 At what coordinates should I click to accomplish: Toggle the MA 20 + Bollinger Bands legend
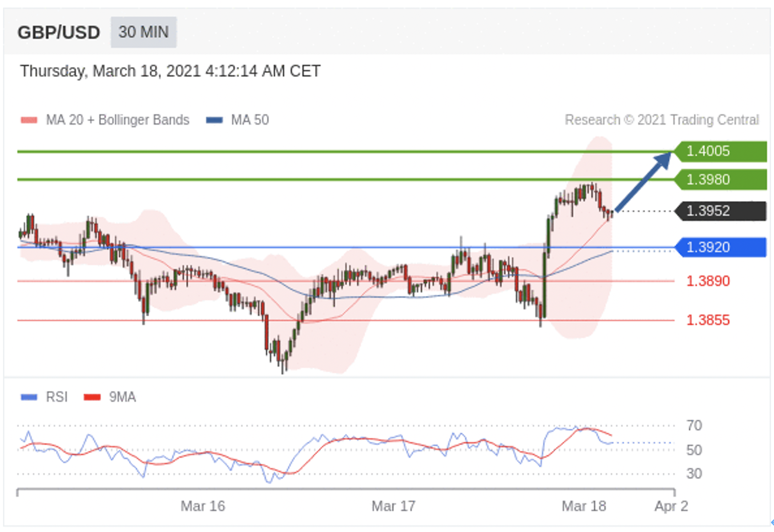[x=105, y=120]
